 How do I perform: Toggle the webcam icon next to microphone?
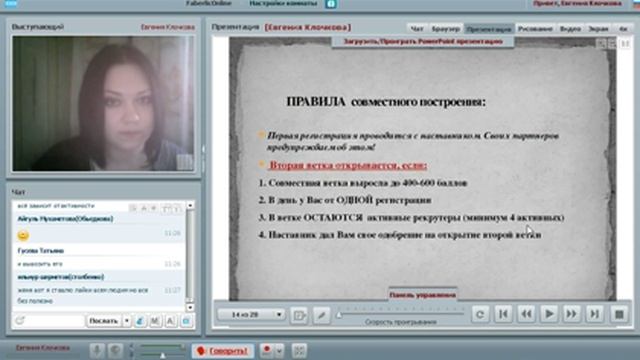coord(115,351)
